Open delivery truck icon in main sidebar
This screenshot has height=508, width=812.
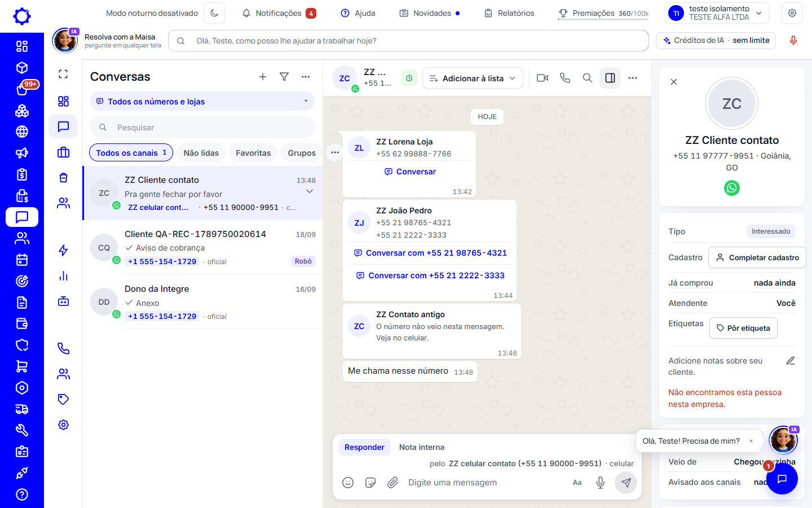point(22,409)
